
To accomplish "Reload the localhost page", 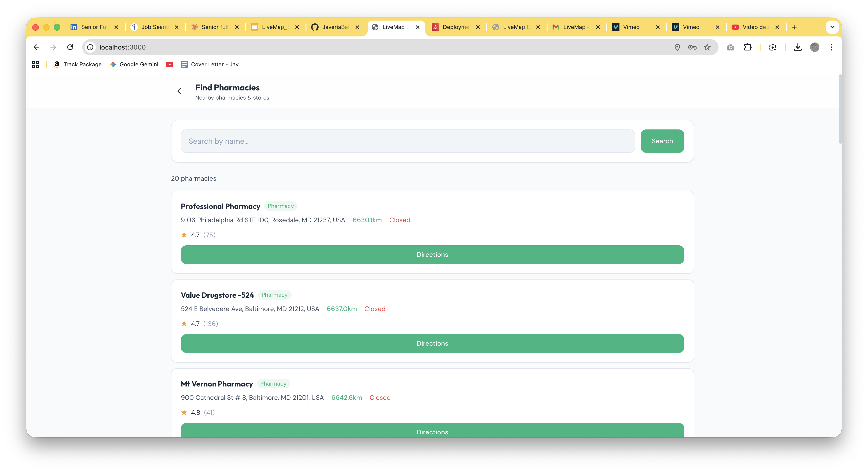I will click(x=70, y=47).
